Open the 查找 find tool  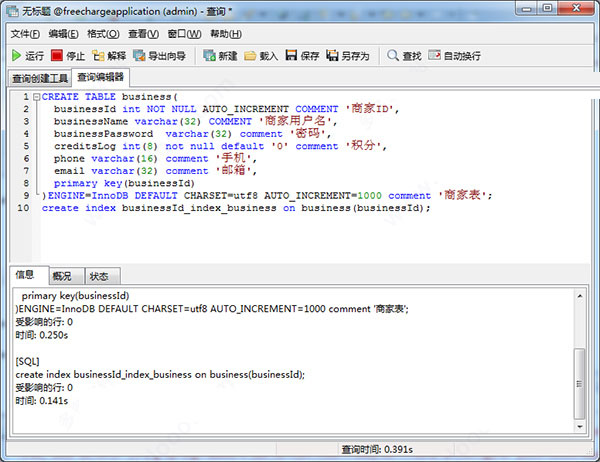[404, 56]
